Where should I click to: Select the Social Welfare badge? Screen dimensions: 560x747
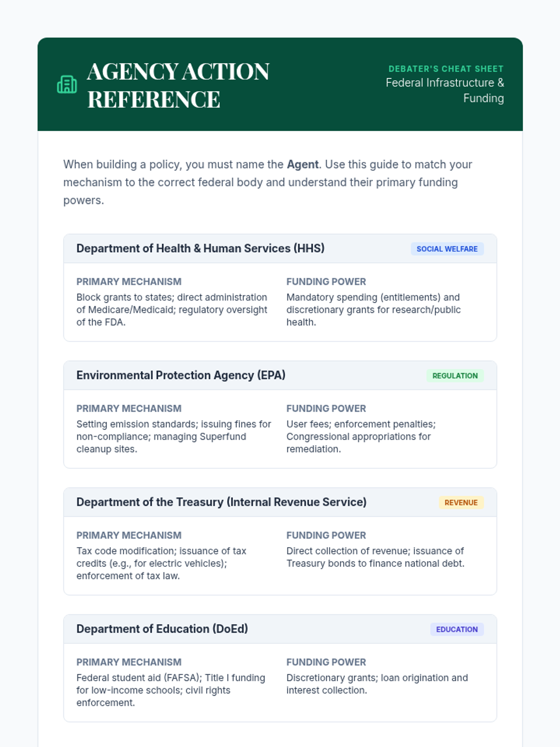(447, 249)
